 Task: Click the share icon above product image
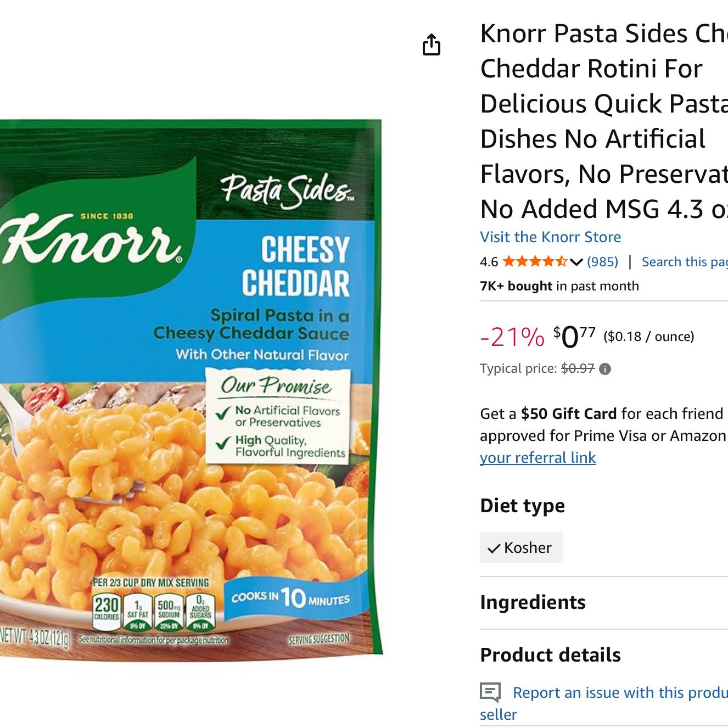[432, 44]
